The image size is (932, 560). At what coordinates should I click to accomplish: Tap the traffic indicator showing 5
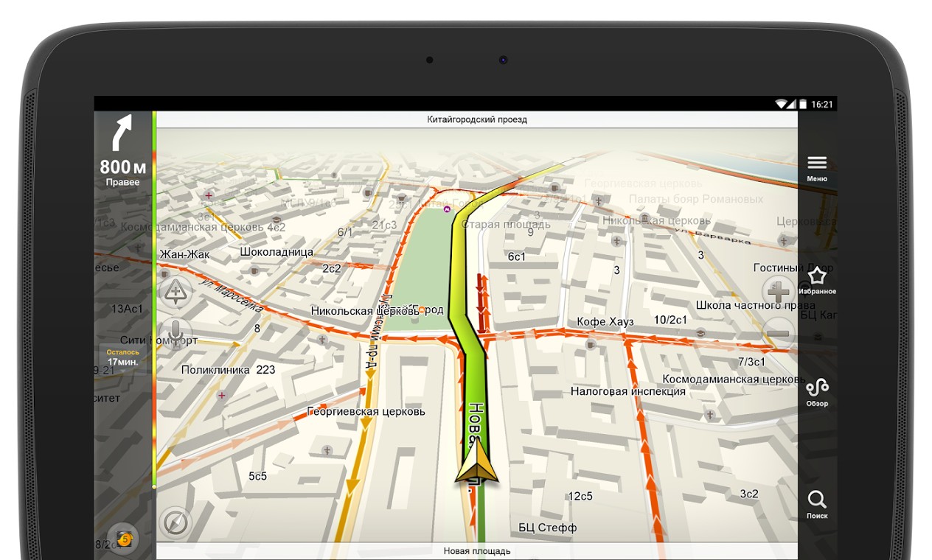(124, 539)
